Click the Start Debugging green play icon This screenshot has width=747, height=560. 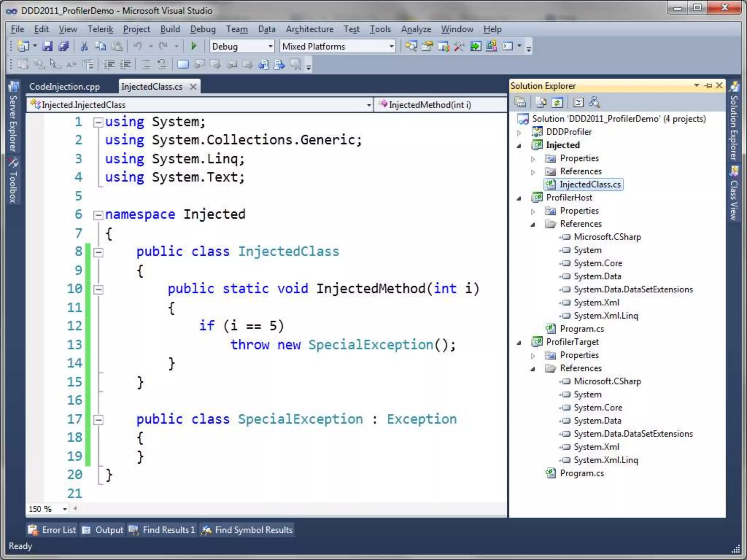pos(194,46)
